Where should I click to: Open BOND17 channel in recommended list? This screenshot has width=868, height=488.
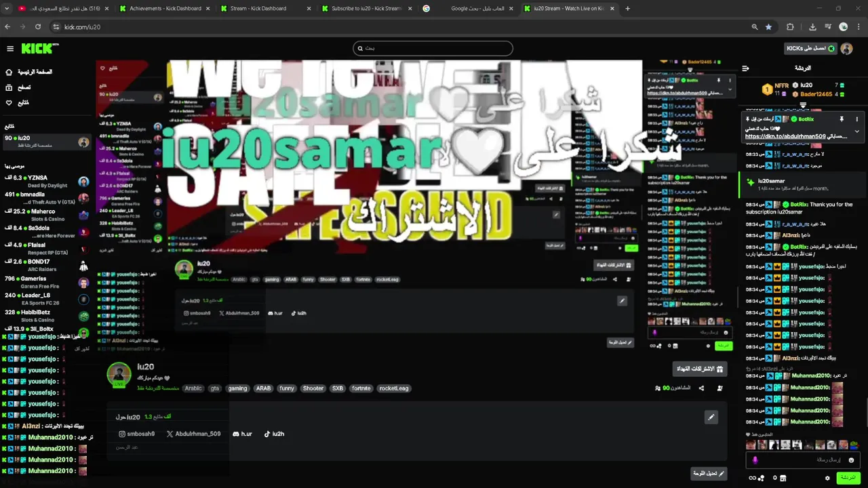click(46, 265)
